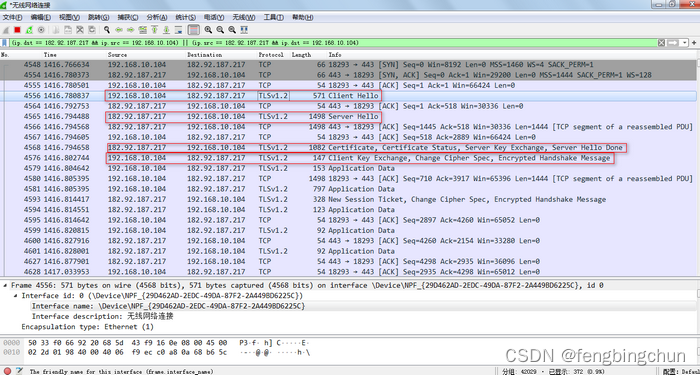Open the 视图(V) menu

point(69,17)
